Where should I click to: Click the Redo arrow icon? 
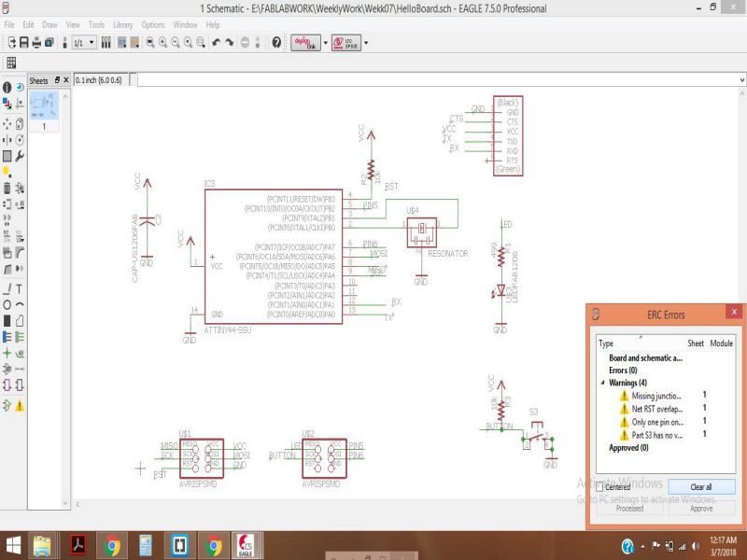coord(229,42)
